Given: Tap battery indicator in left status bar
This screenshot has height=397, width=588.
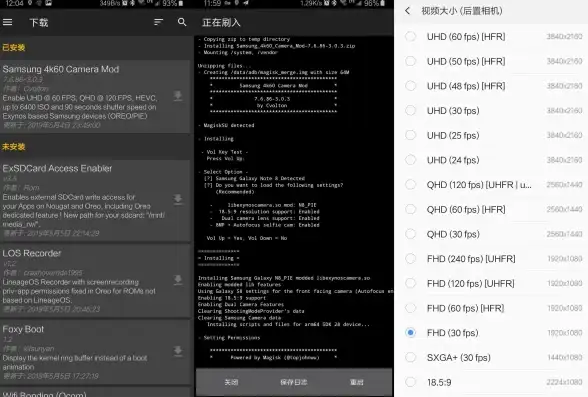Looking at the screenshot, I should coord(181,3).
